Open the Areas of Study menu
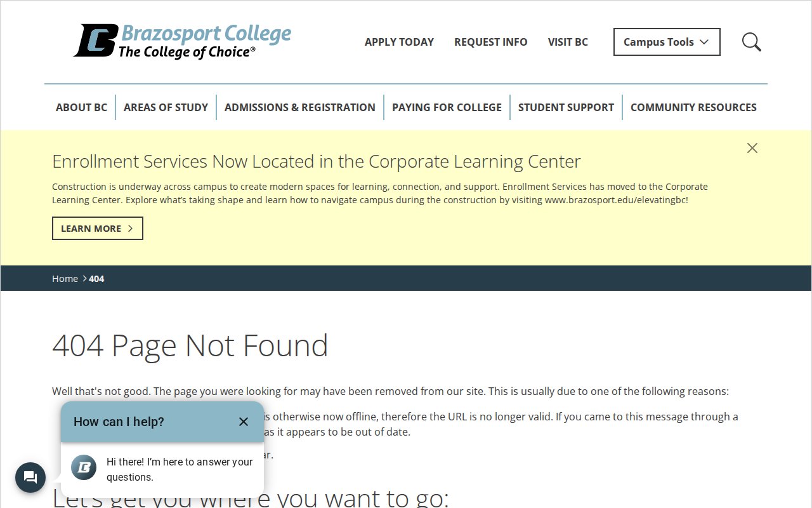Screen dimensions: 812x508 [166, 107]
